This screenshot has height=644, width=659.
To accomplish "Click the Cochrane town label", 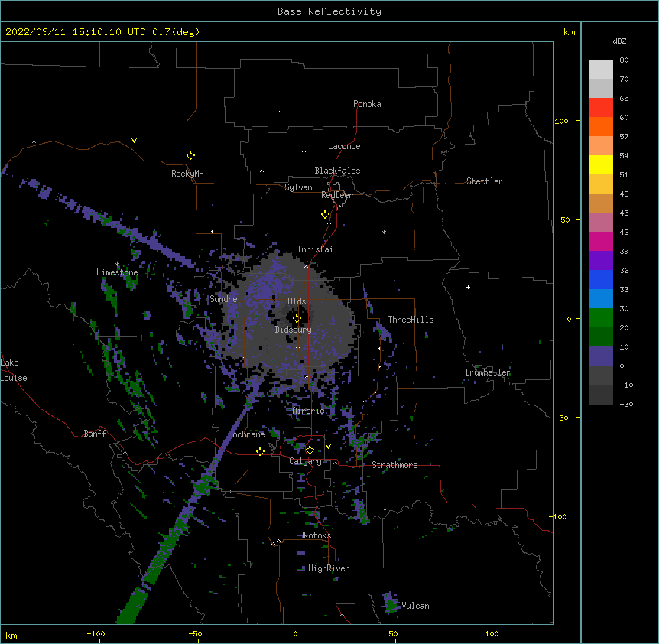I will [x=246, y=434].
